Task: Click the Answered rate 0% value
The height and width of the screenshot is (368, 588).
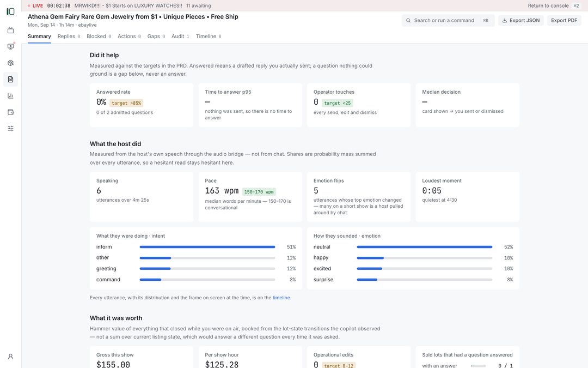Action: [101, 102]
